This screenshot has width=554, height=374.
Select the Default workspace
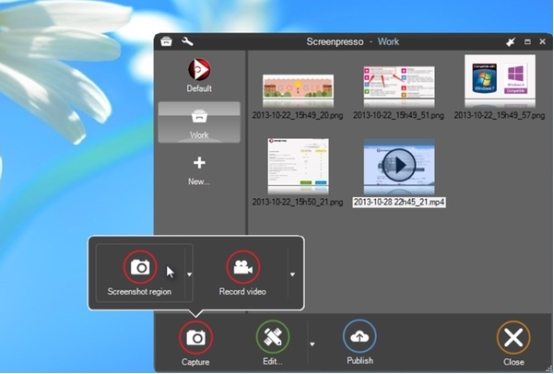(x=199, y=76)
